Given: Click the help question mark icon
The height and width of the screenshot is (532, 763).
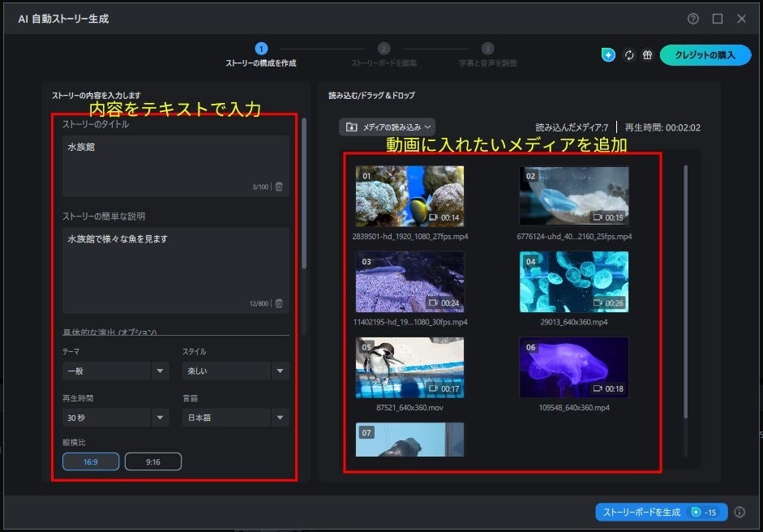Looking at the screenshot, I should tap(693, 19).
